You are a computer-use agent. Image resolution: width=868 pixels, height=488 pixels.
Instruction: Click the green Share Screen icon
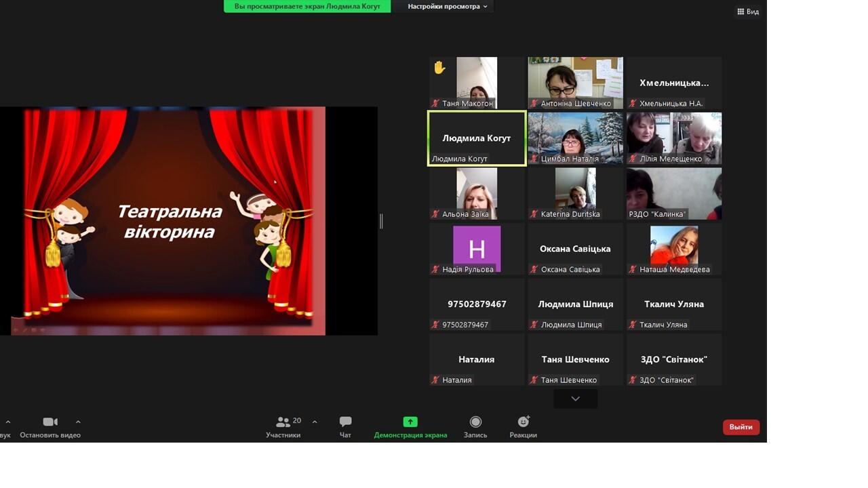pos(410,422)
